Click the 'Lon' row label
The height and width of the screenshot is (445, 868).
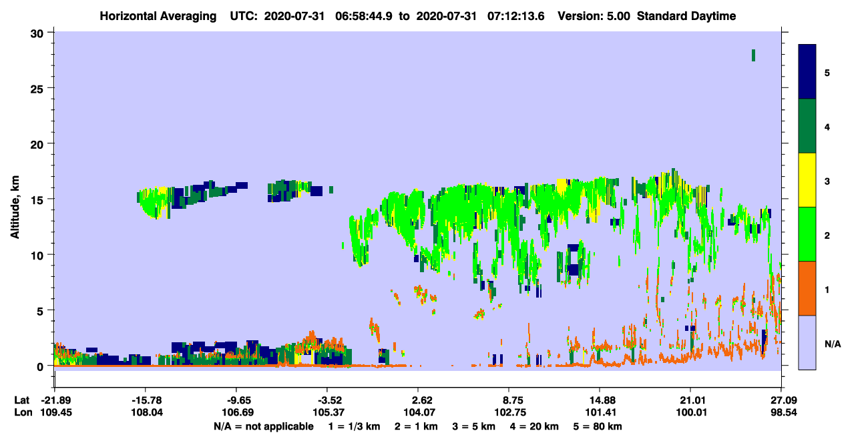click(x=22, y=413)
